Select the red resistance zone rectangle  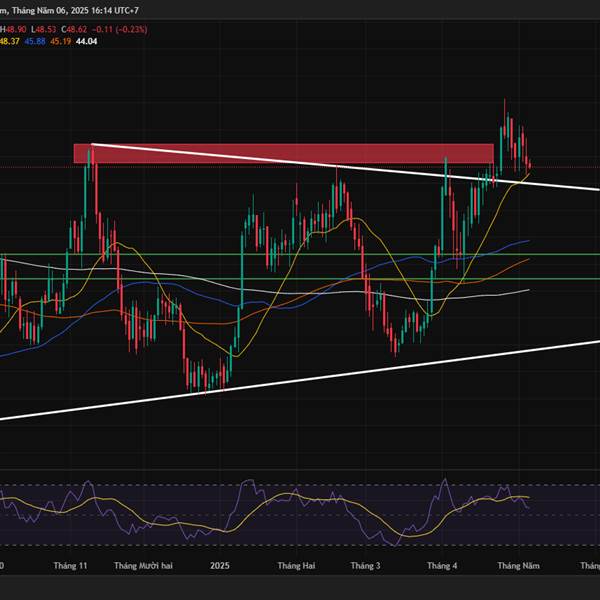[284, 153]
